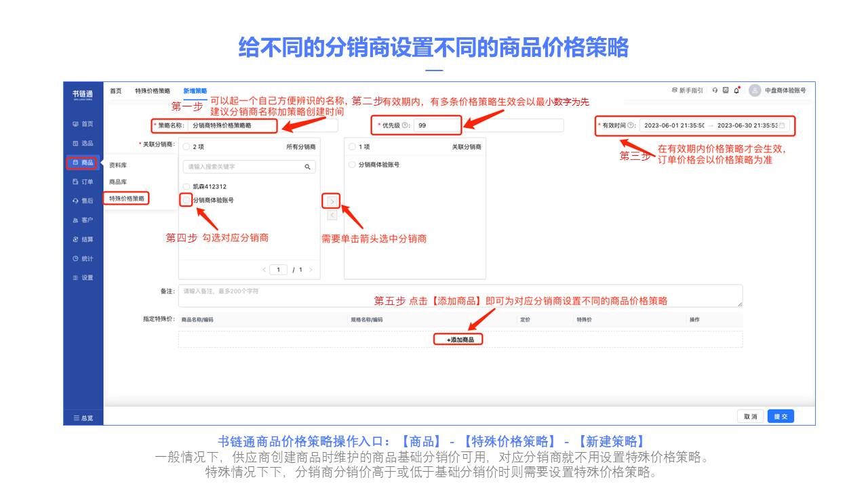The width and height of the screenshot is (868, 488).
Task: Open the notification bell
Action: 736,90
